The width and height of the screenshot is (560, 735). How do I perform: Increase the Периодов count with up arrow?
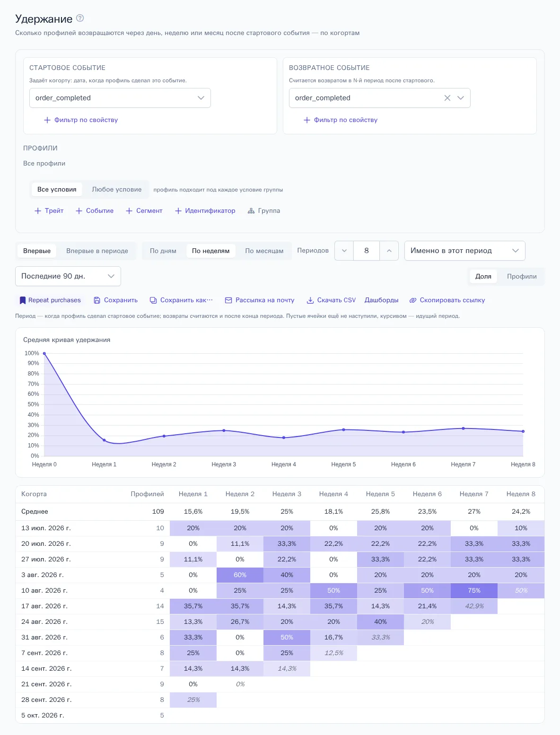pyautogui.click(x=389, y=251)
